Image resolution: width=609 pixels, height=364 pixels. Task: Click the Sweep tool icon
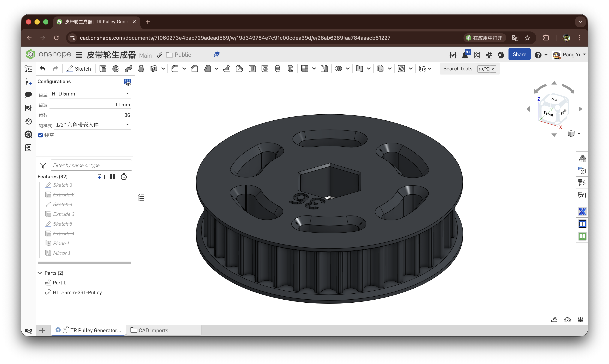pos(128,69)
